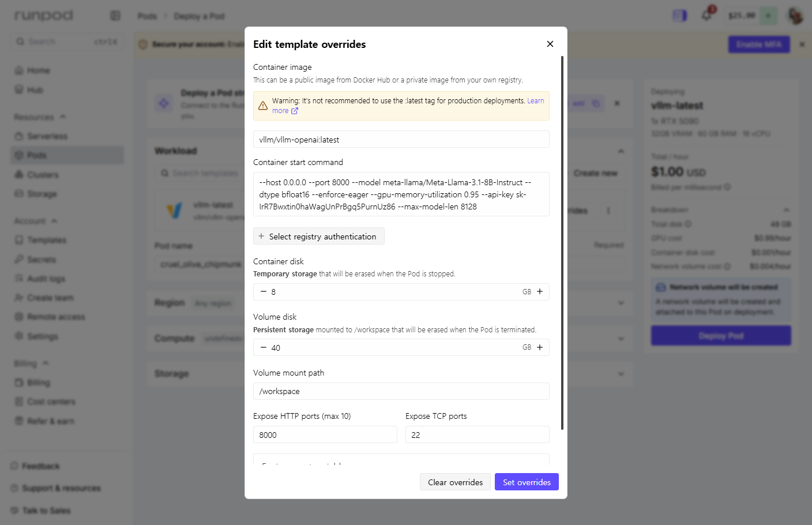Click Clear overrides
812x525 pixels.
pyautogui.click(x=456, y=482)
